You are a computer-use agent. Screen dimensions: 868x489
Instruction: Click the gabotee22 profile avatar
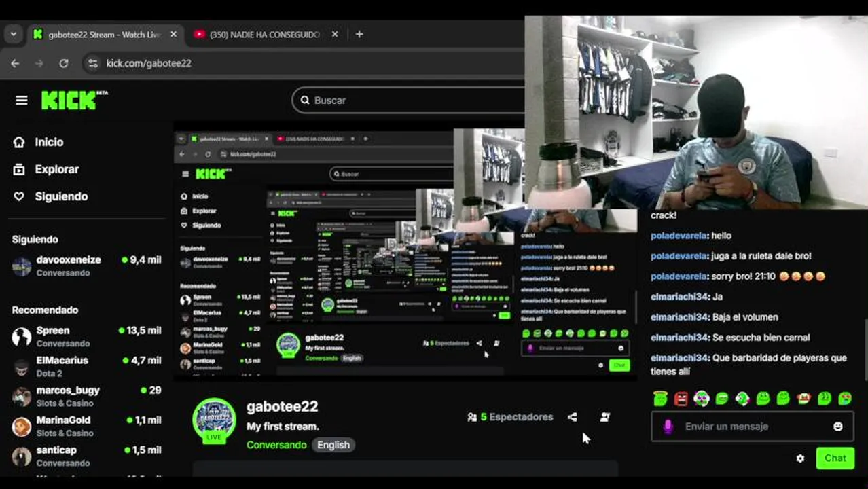214,420
